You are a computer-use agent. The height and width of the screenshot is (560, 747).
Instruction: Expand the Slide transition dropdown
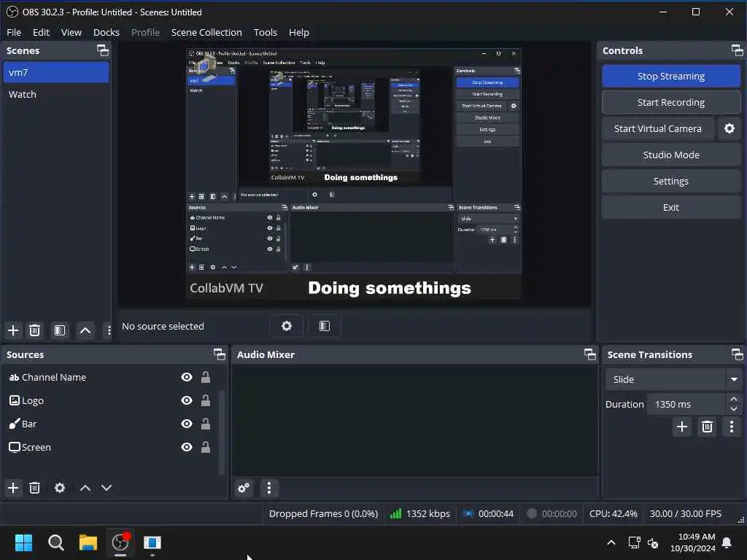tap(734, 379)
